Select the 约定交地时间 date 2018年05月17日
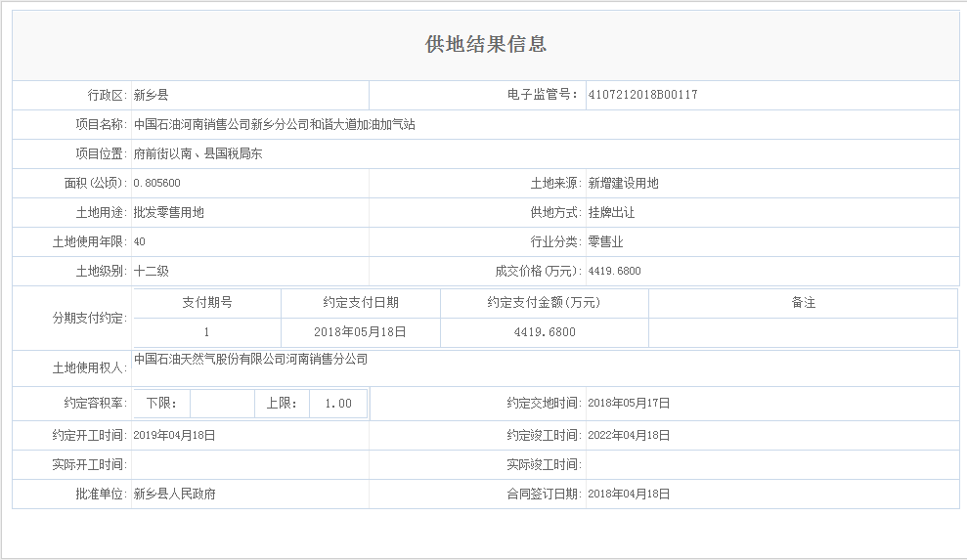This screenshot has height=560, width=967. tap(629, 404)
